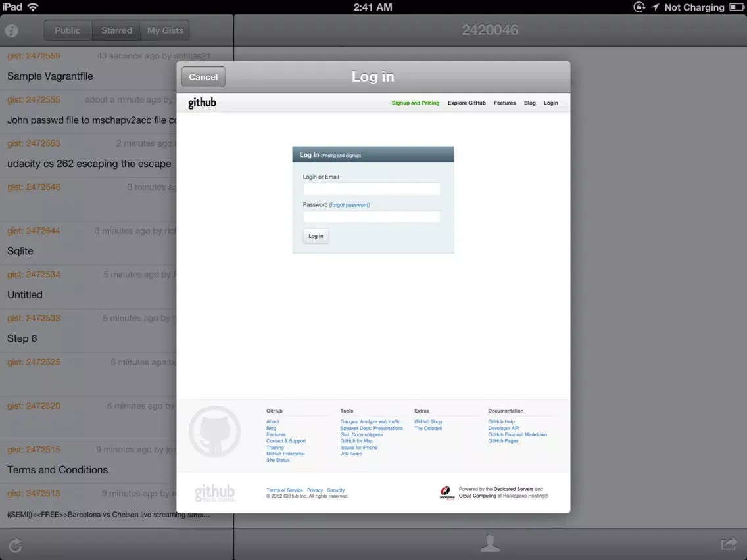Tap the user profile icon in the bottom bar
747x560 pixels.
tap(490, 543)
